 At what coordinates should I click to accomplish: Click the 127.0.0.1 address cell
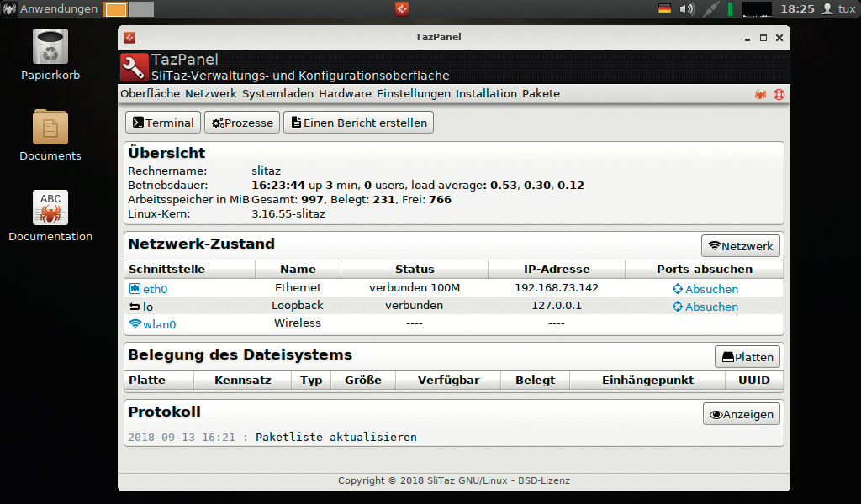pyautogui.click(x=557, y=306)
